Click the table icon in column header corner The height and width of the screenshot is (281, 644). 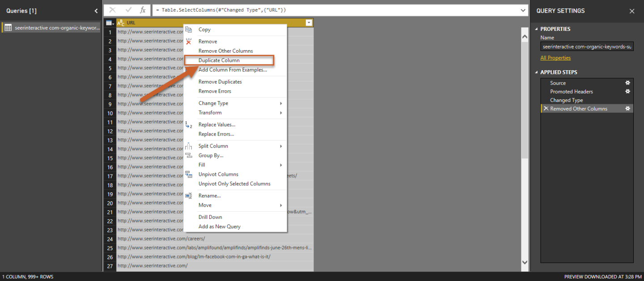click(110, 23)
